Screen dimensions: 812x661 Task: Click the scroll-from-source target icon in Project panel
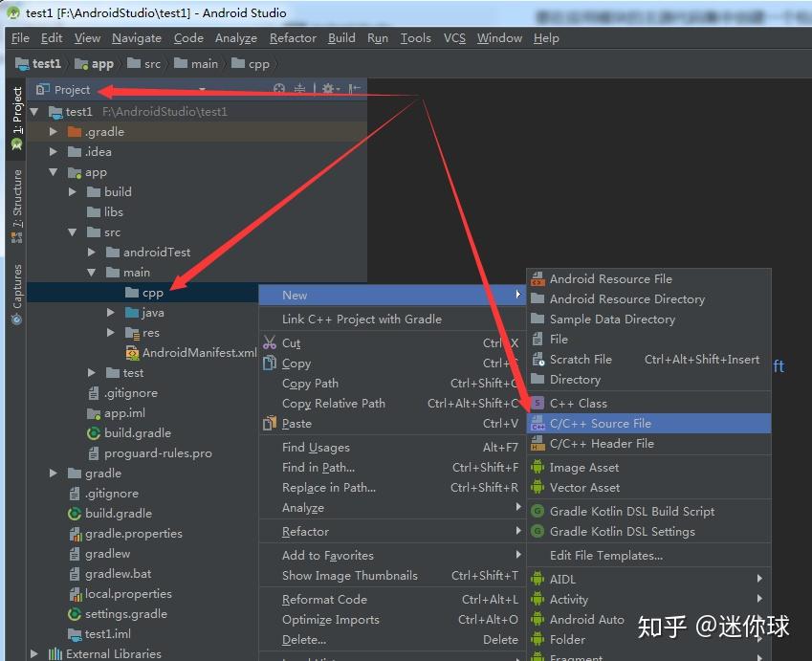[x=279, y=89]
